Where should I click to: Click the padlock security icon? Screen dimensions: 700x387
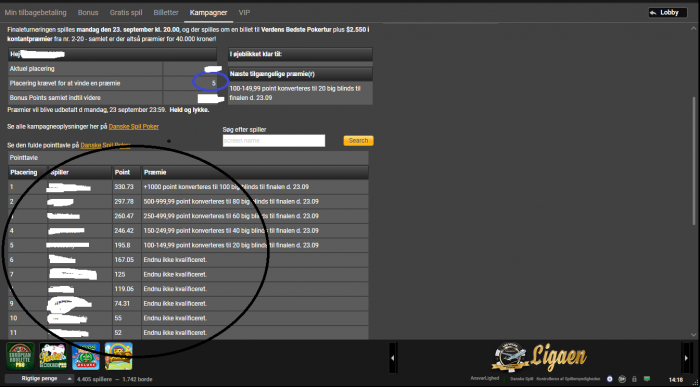click(x=634, y=379)
